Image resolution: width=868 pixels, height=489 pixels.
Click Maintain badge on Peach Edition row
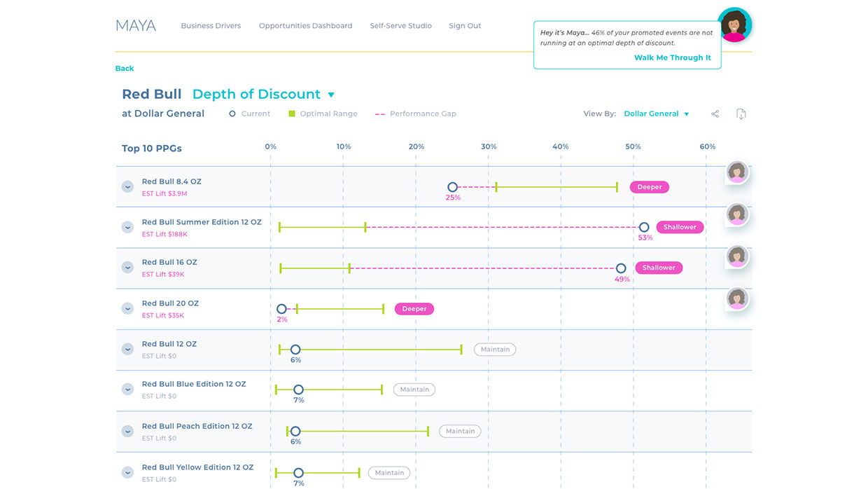click(460, 431)
